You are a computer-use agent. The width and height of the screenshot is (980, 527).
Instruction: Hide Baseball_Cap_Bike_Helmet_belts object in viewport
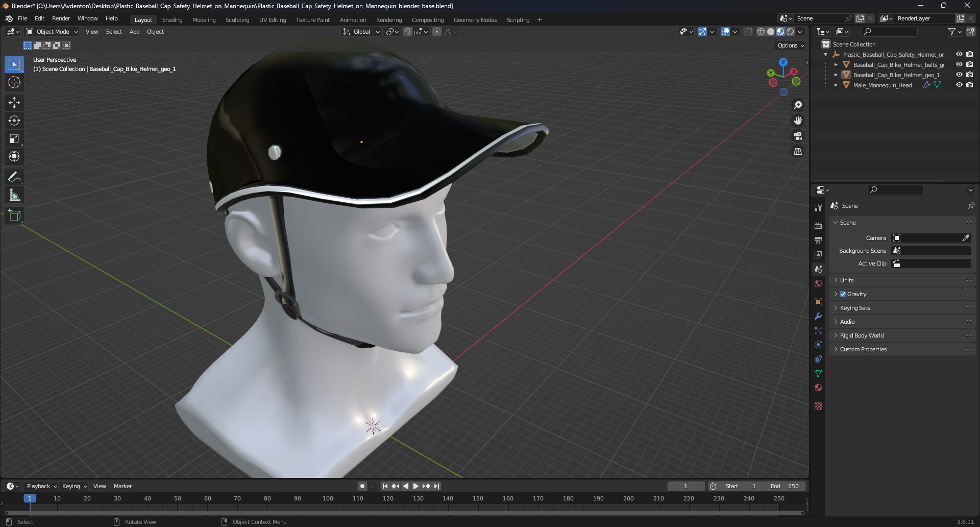pyautogui.click(x=959, y=65)
